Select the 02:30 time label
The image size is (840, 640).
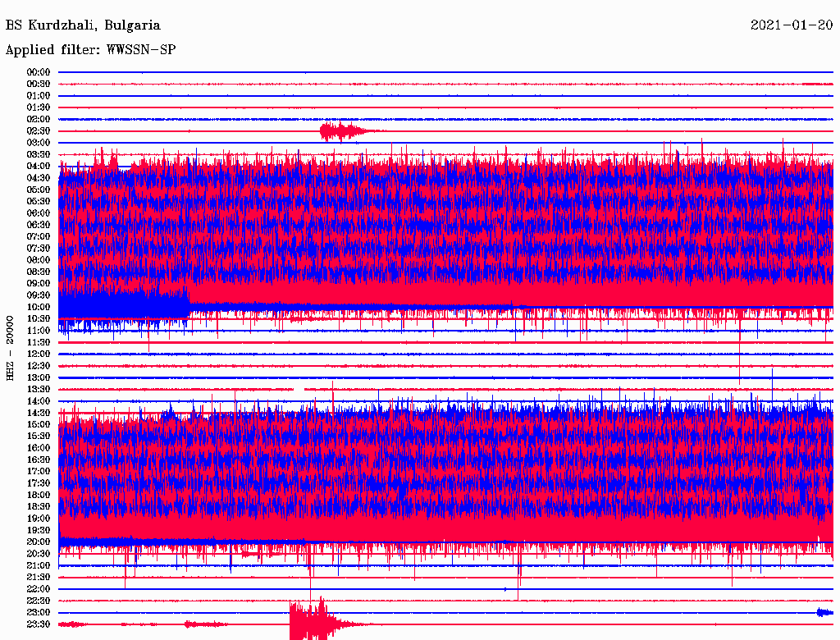pyautogui.click(x=39, y=131)
